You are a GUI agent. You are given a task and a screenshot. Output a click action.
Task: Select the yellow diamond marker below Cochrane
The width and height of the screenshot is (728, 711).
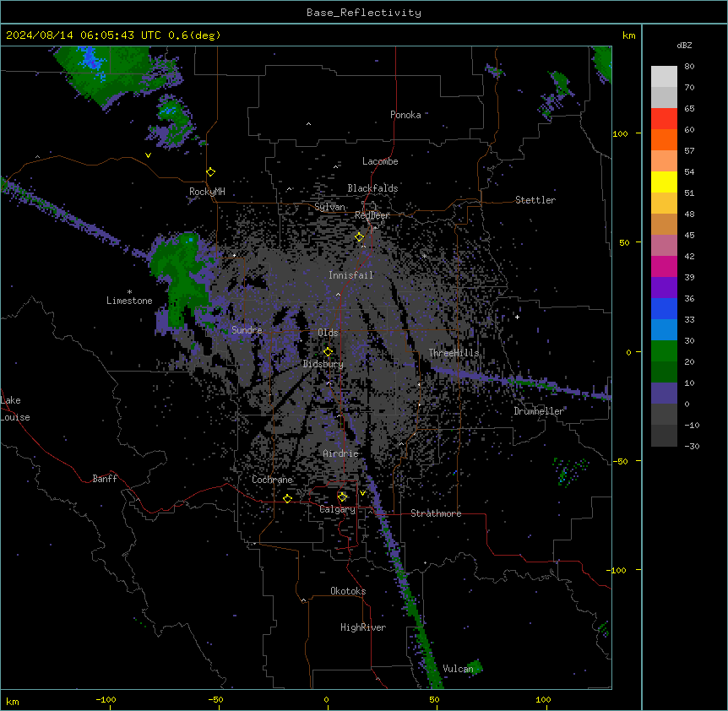click(287, 498)
